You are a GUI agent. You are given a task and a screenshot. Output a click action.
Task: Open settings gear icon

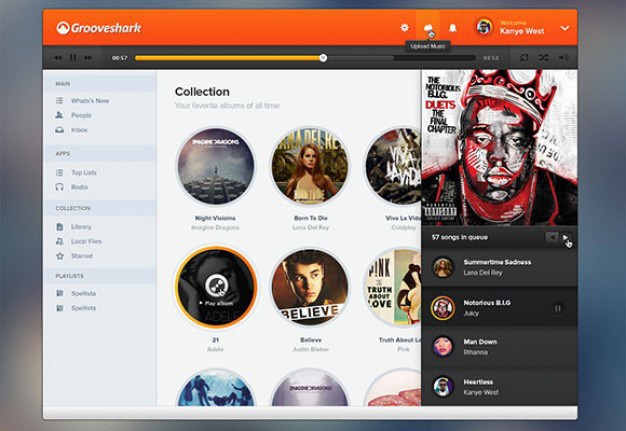[404, 28]
